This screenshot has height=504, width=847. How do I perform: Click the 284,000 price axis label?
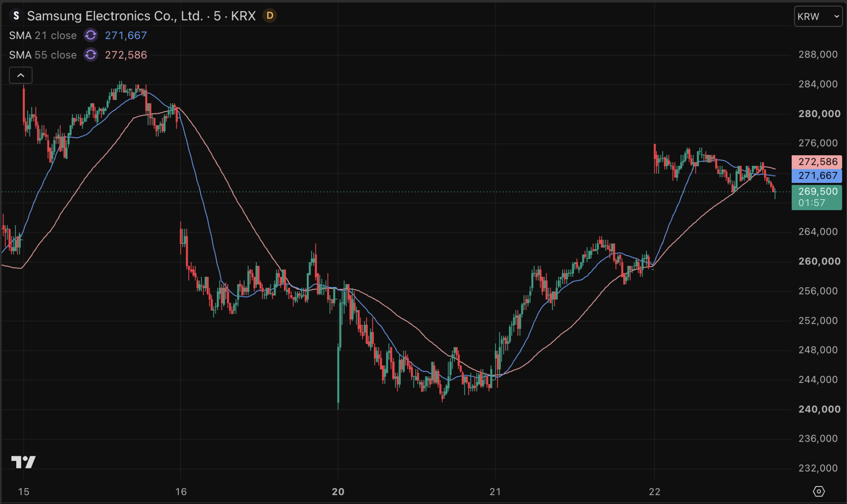pyautogui.click(x=818, y=84)
